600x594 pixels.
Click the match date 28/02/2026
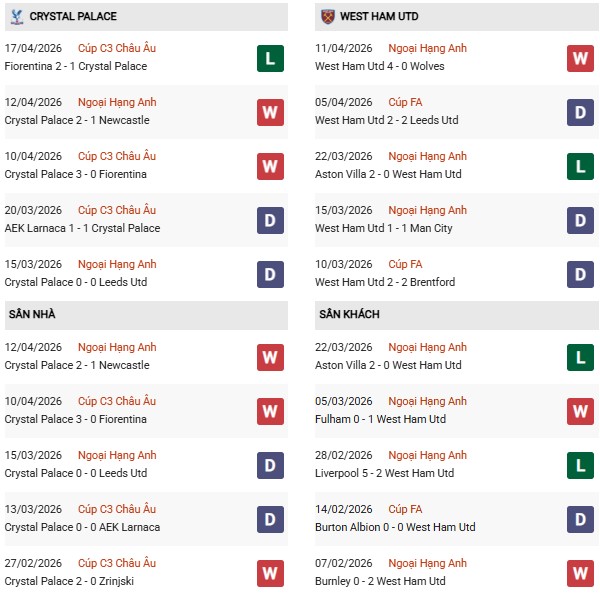click(x=343, y=455)
